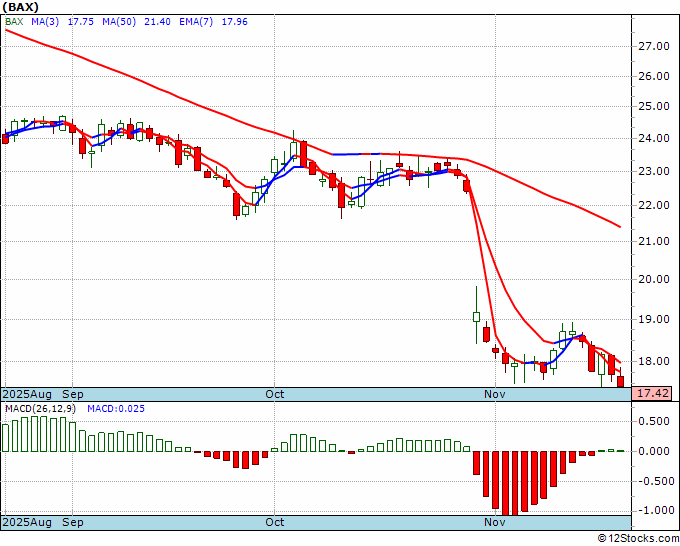This screenshot has height=546, width=680.
Task: Click the 26.00 price axis label
Action: 654,76
